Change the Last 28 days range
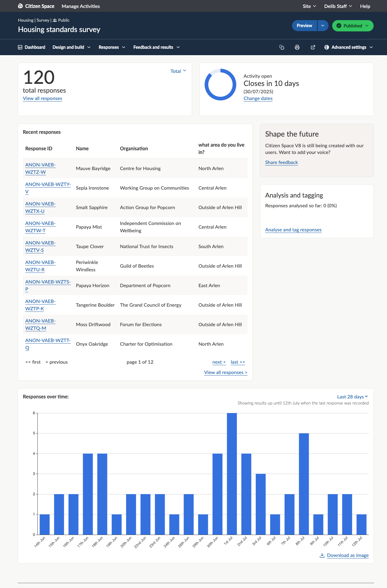Image resolution: width=387 pixels, height=588 pixels. point(353,397)
